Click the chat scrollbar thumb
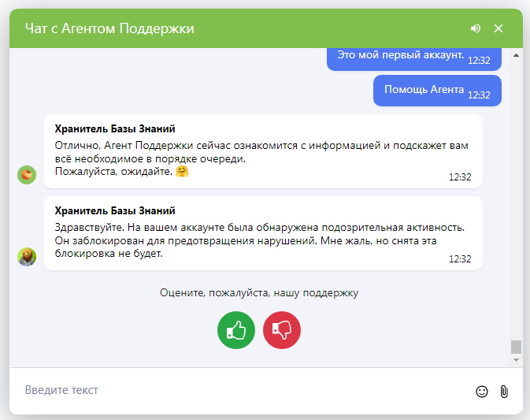The image size is (530, 420). (x=516, y=347)
